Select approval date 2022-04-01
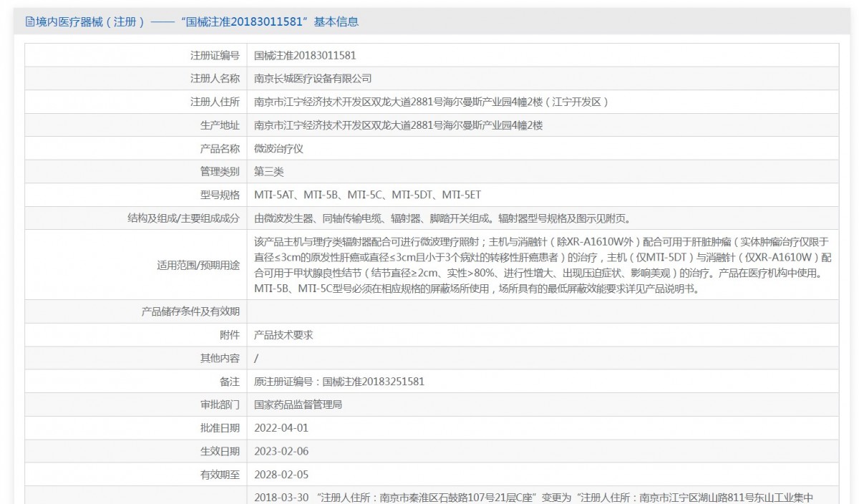Viewport: 859px width, 504px height. tap(282, 428)
